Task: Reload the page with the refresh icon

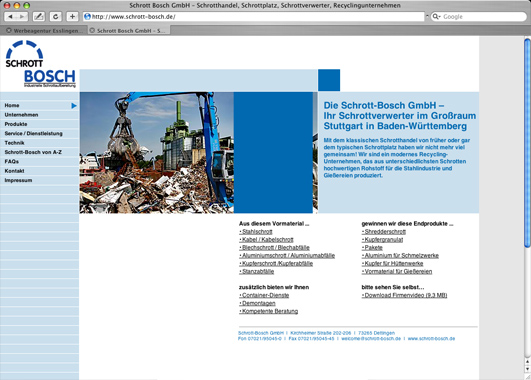Action: pyautogui.click(x=56, y=16)
